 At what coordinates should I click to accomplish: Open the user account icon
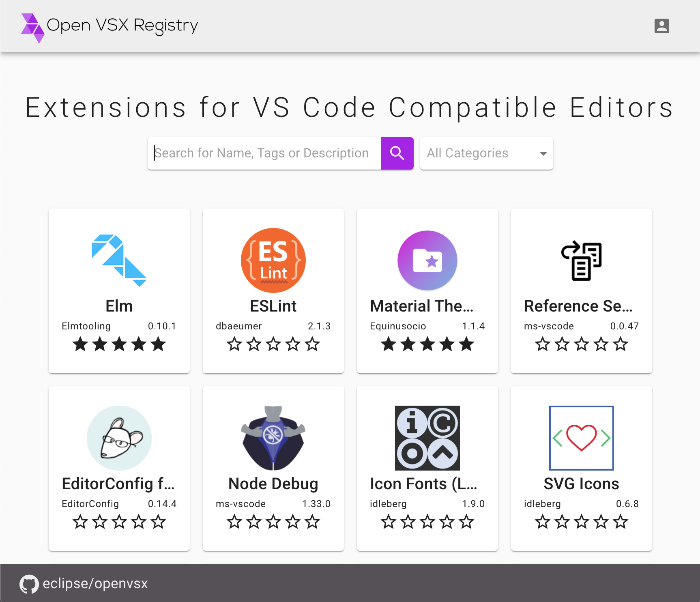click(x=662, y=26)
